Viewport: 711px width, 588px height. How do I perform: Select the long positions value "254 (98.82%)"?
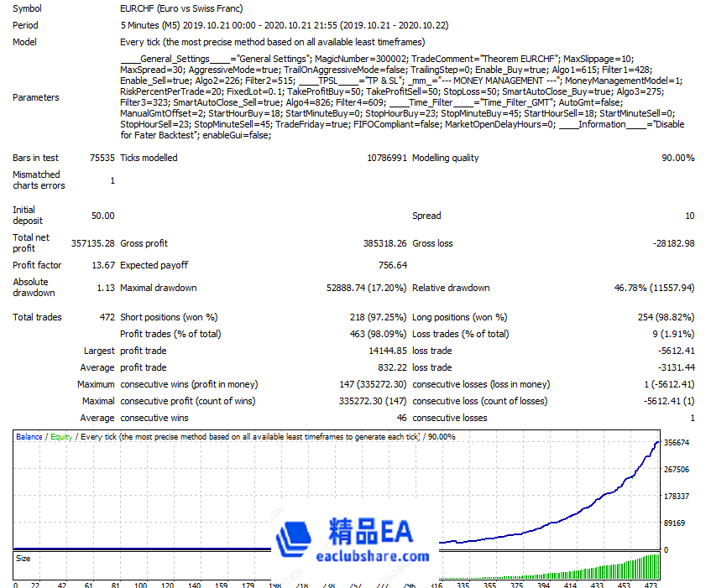click(667, 318)
